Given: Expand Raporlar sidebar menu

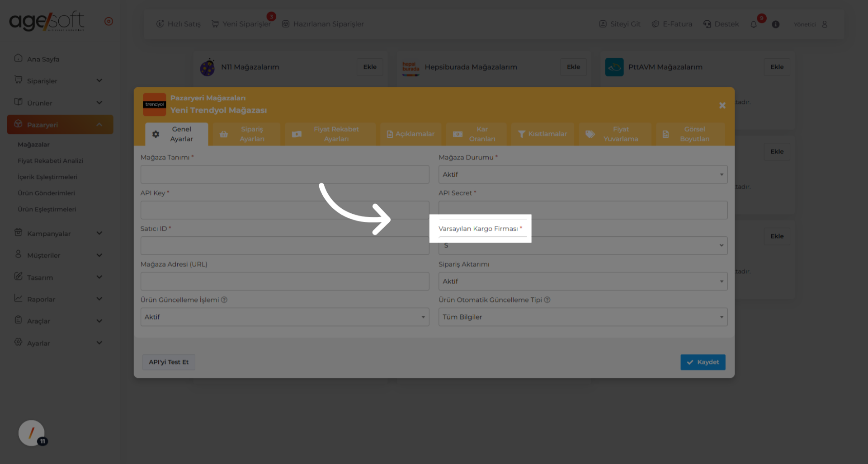Looking at the screenshot, I should click(60, 299).
